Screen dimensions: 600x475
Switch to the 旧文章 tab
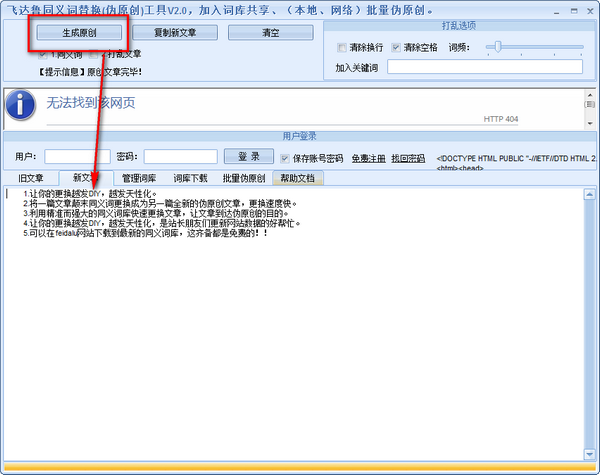pyautogui.click(x=30, y=178)
